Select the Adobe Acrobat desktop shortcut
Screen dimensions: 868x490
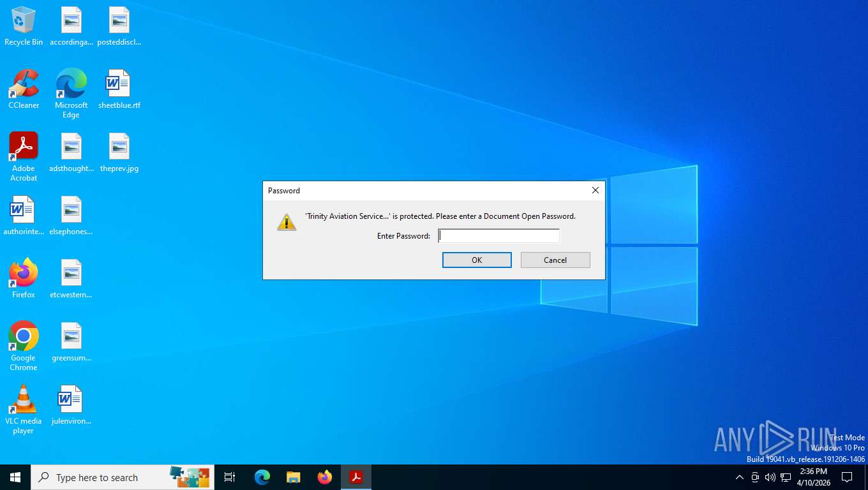point(24,157)
